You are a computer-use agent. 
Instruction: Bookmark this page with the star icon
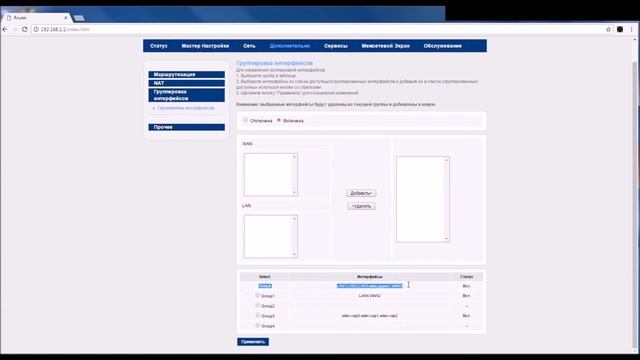[x=608, y=29]
